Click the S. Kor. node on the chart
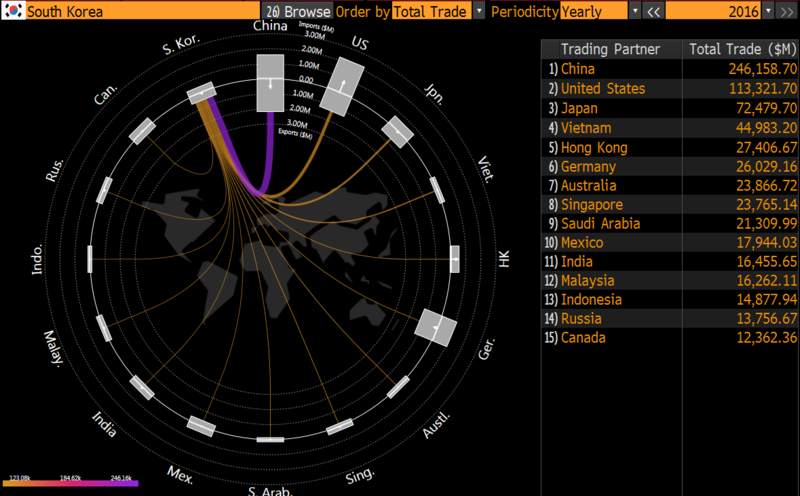 (202, 92)
